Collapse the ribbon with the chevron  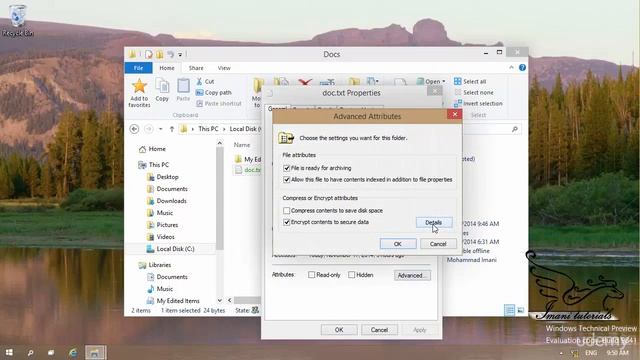[x=511, y=68]
